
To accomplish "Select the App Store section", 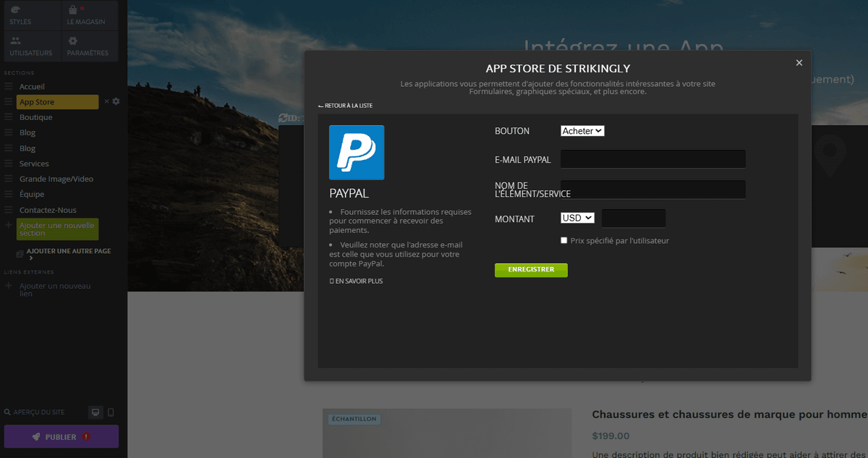I will coord(57,102).
